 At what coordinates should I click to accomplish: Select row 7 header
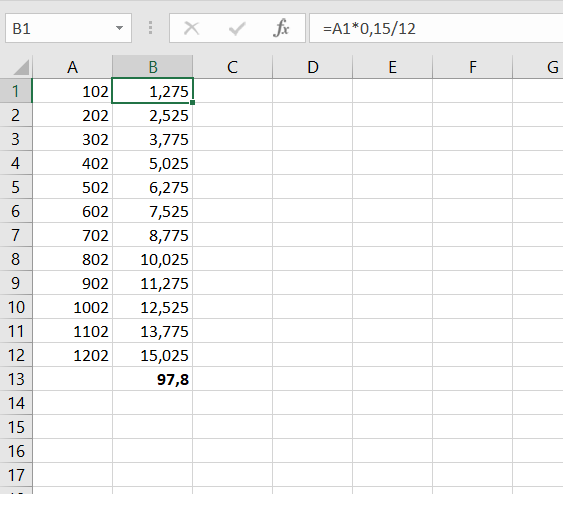point(16,235)
